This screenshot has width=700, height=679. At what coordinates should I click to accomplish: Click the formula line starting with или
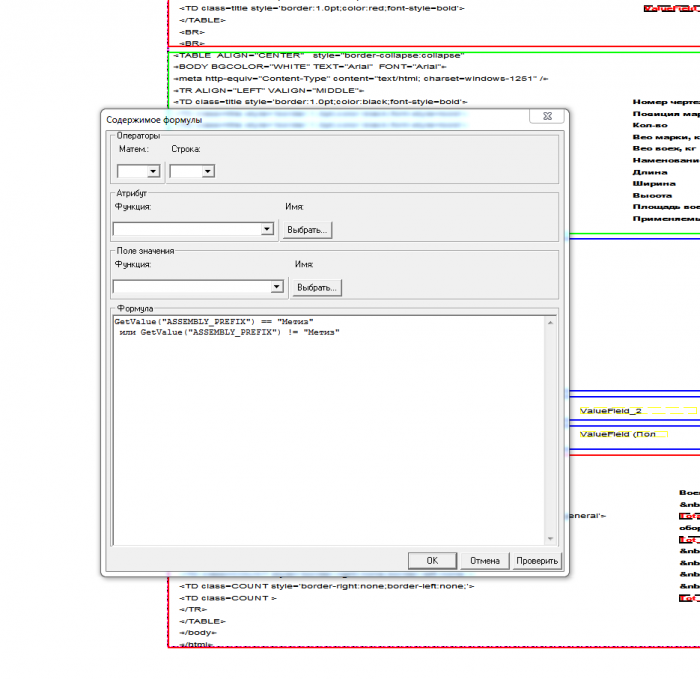pyautogui.click(x=229, y=332)
